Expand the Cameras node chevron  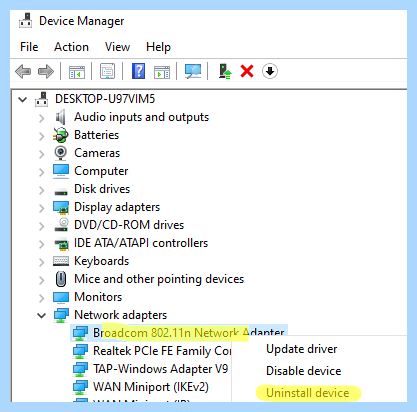point(41,154)
